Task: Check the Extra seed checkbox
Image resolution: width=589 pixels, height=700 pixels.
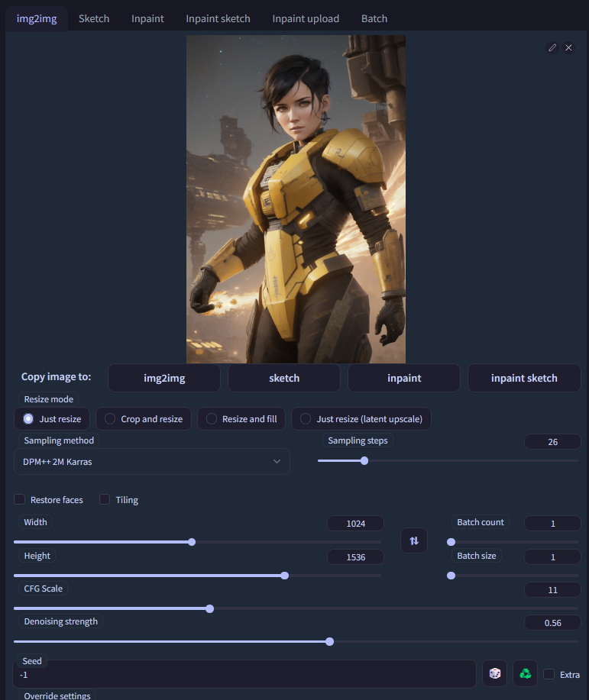Action: point(549,674)
